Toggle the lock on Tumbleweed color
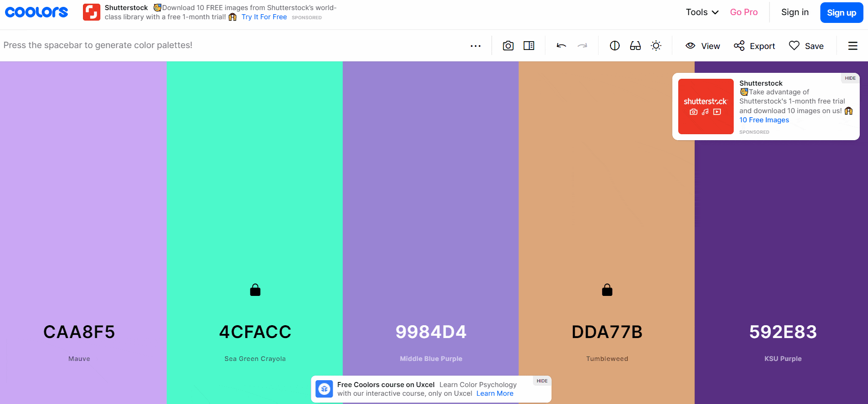Image resolution: width=868 pixels, height=404 pixels. pos(607,290)
